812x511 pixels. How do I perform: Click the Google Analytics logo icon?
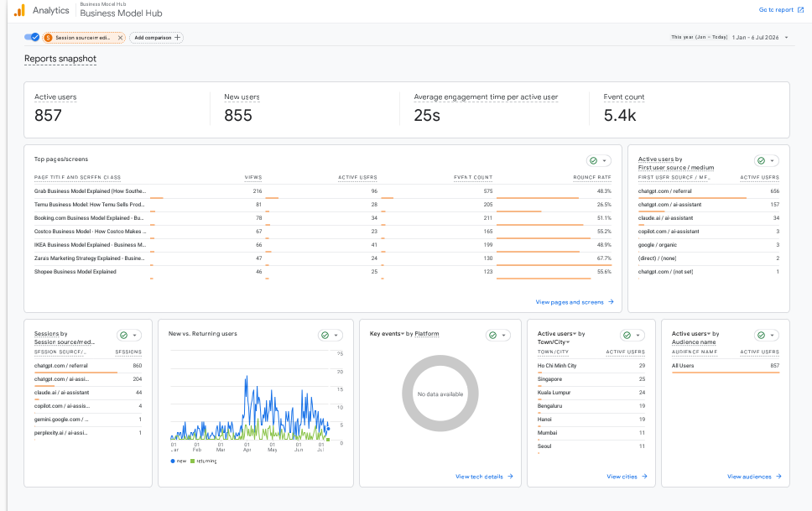click(x=19, y=10)
